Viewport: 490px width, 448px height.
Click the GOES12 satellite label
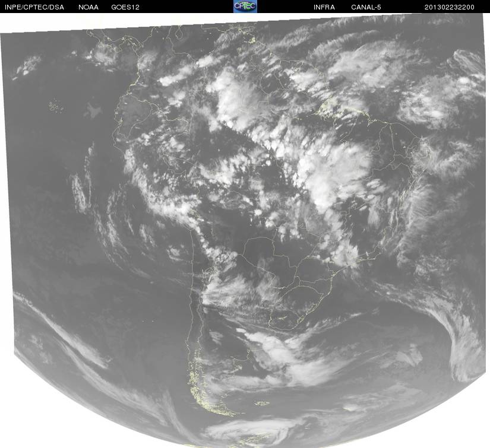[125, 7]
